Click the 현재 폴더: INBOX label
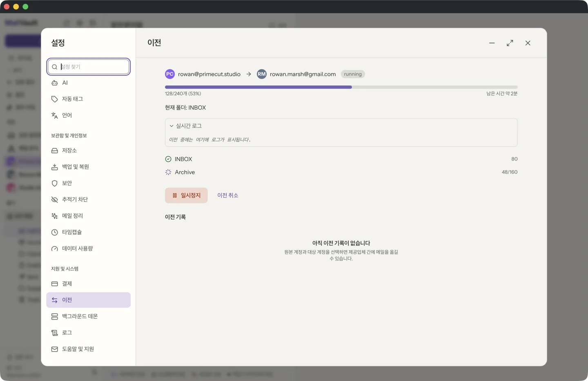 click(185, 108)
